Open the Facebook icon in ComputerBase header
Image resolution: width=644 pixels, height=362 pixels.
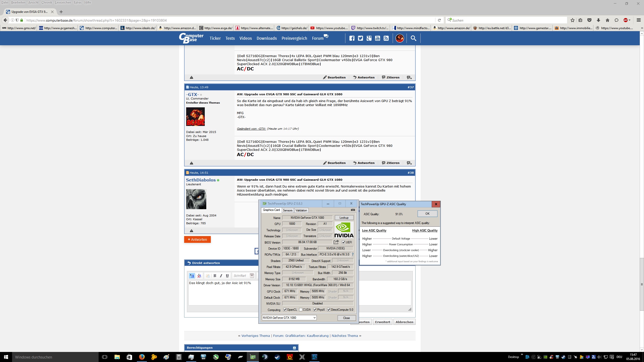[x=352, y=38]
